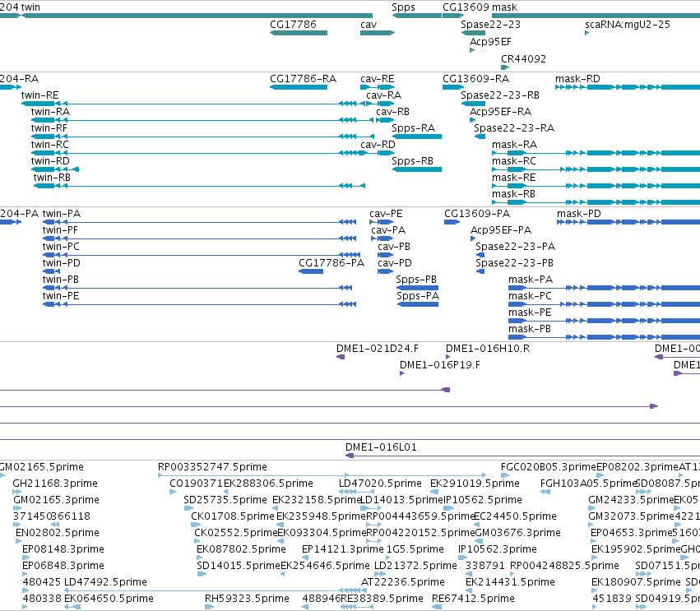Select the EP08148.3prime EST label
Viewport: 700px width, 611px height.
coord(63,550)
